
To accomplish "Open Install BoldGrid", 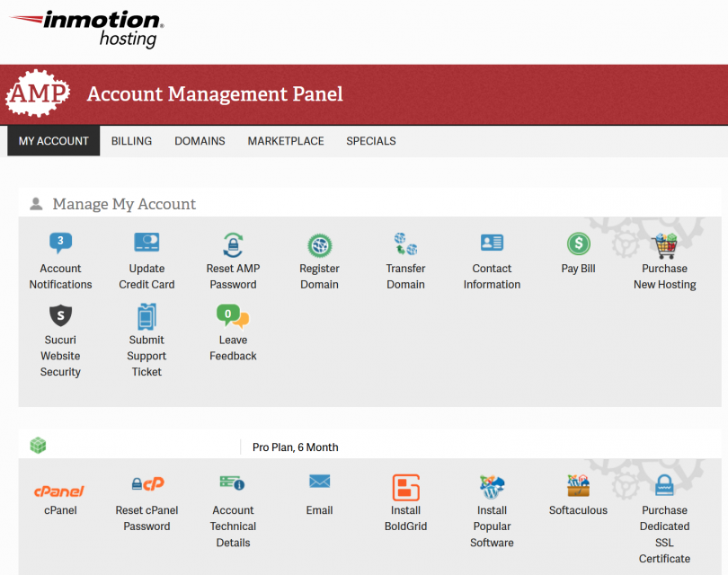I will click(x=405, y=491).
